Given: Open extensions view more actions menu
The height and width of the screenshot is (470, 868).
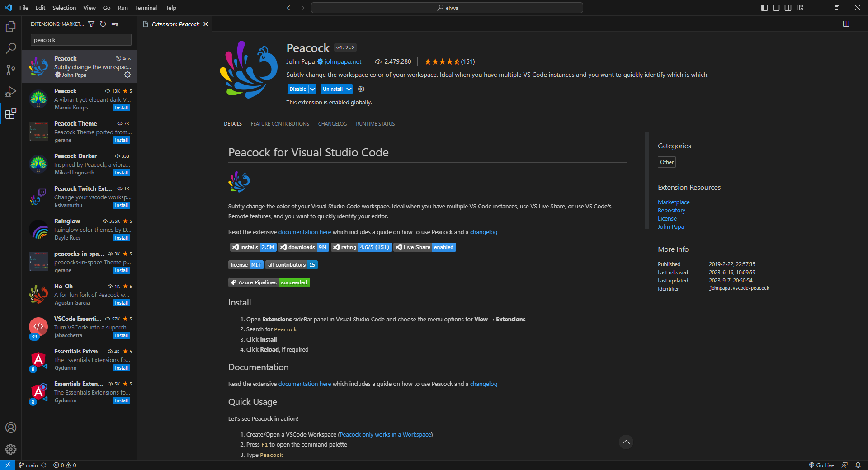Looking at the screenshot, I should pyautogui.click(x=127, y=24).
